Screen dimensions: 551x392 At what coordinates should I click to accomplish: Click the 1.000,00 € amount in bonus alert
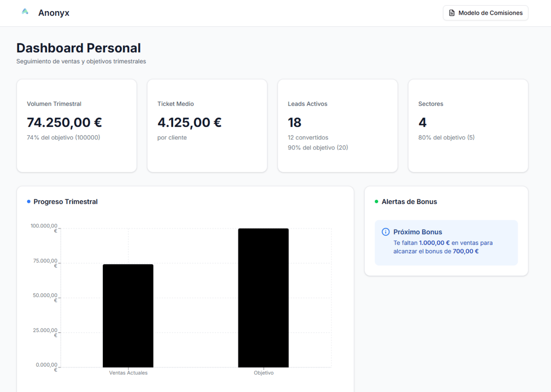point(434,243)
